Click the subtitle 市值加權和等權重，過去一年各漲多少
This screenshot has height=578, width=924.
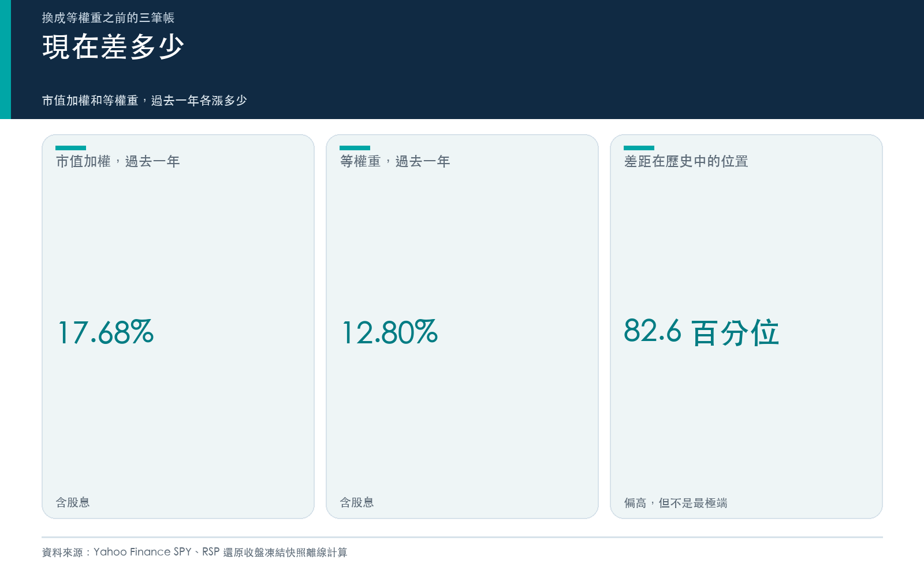(144, 101)
